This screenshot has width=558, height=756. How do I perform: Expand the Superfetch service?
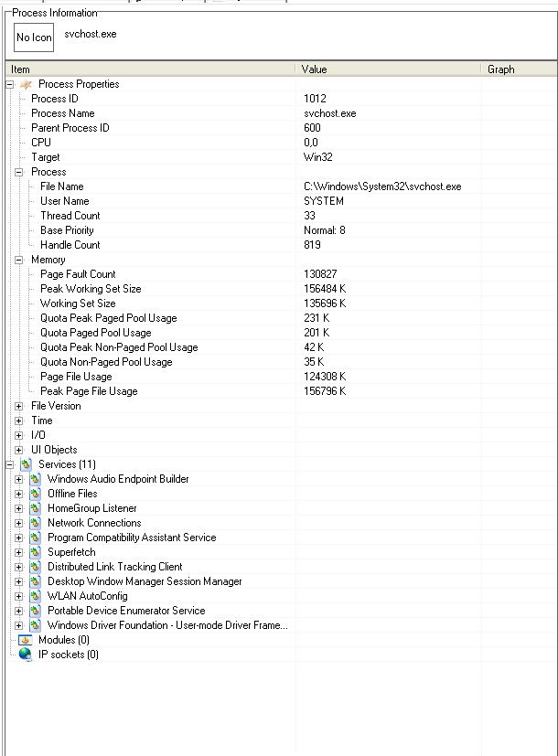tap(19, 552)
